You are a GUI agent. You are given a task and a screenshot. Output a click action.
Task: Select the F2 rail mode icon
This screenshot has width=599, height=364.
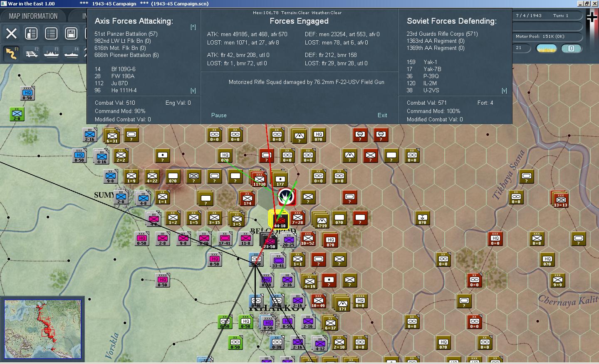(32, 53)
